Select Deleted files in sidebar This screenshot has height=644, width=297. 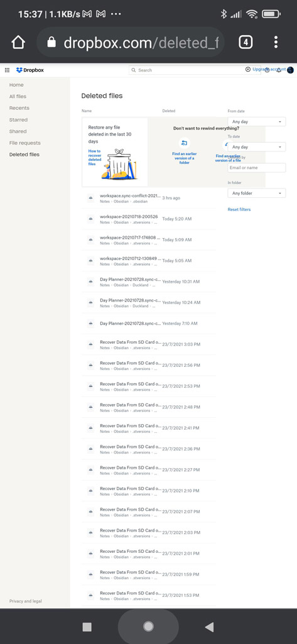[24, 155]
